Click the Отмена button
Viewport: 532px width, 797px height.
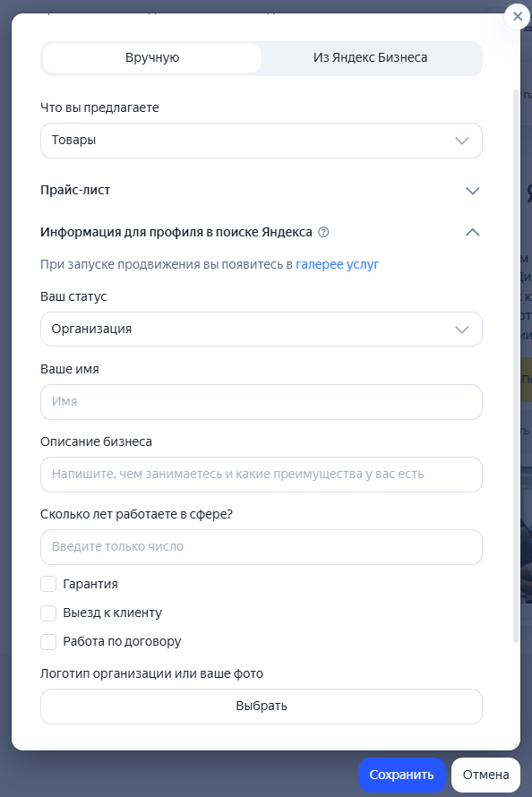click(485, 775)
